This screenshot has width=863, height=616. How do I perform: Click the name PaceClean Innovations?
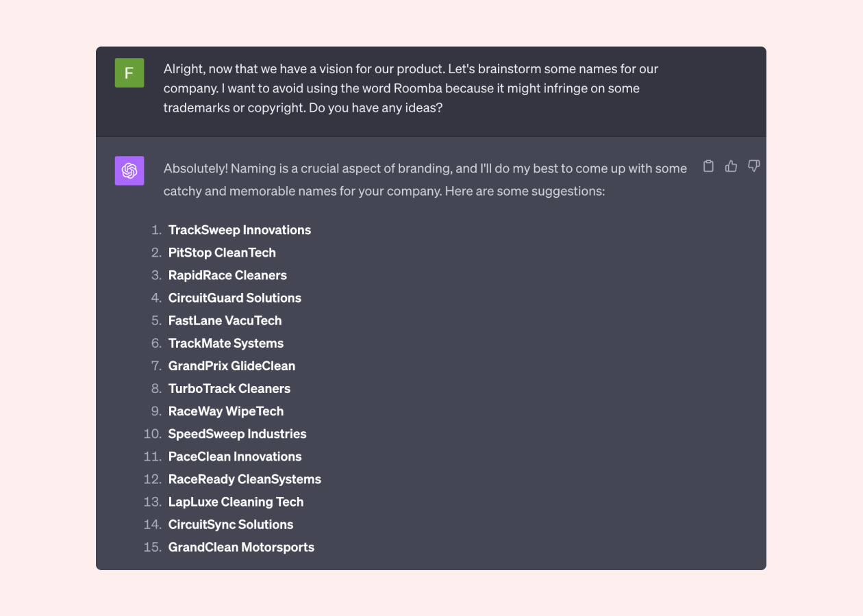tap(235, 456)
